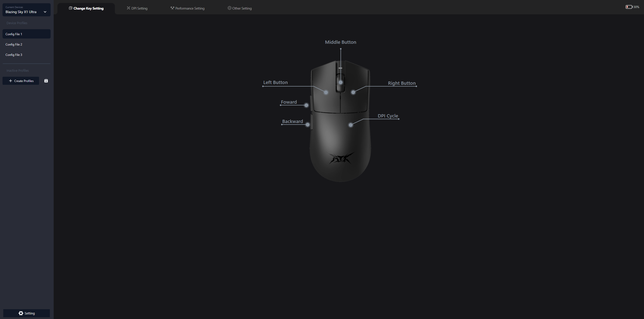Expand the Current Devices dropdown chevron

(45, 12)
